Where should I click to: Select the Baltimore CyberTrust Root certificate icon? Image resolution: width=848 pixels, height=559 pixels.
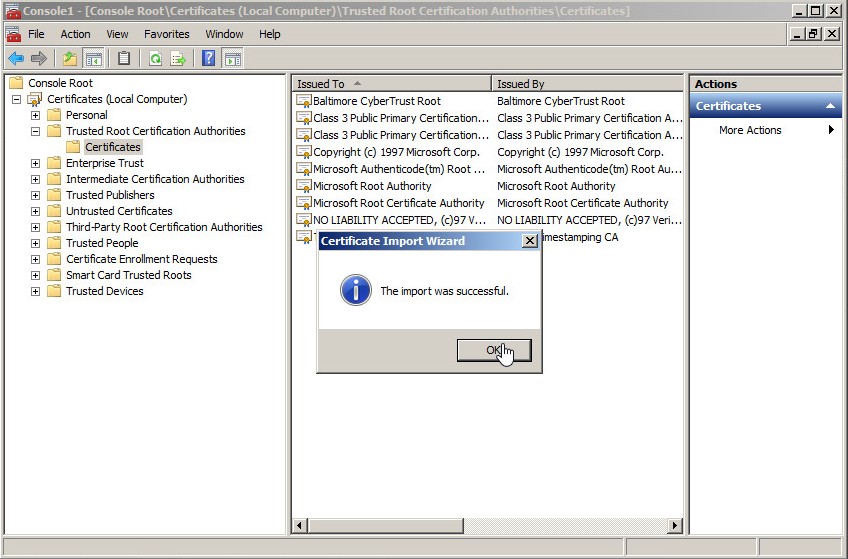[304, 101]
